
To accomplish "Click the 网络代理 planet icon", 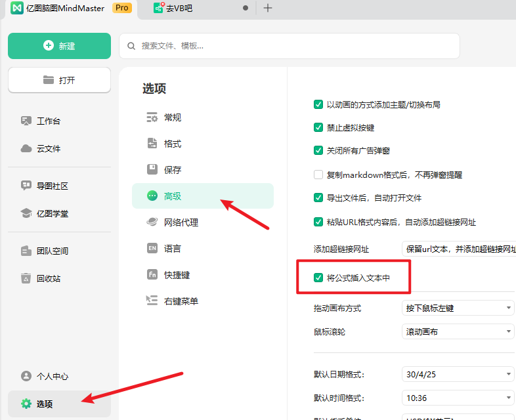I will coord(152,222).
